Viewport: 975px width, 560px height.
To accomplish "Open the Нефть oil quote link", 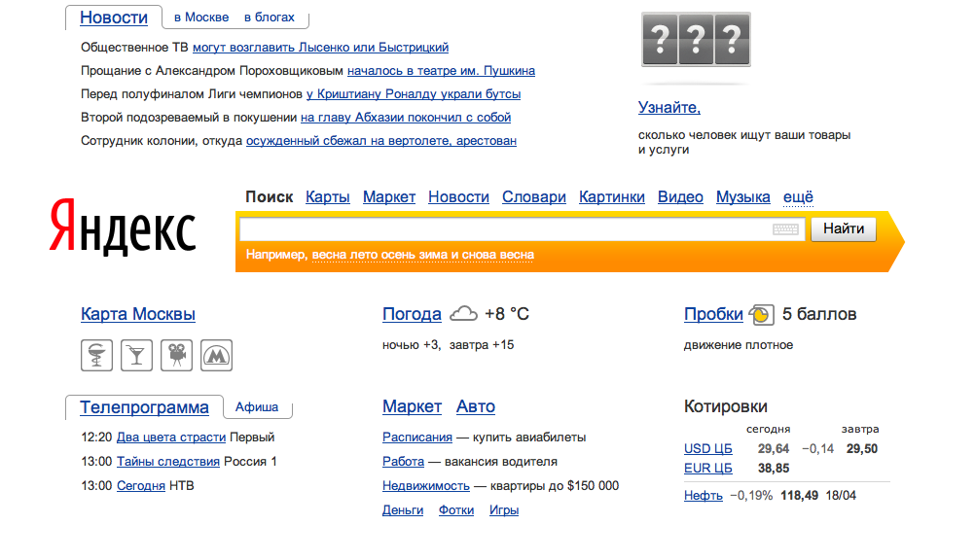I will coord(704,496).
